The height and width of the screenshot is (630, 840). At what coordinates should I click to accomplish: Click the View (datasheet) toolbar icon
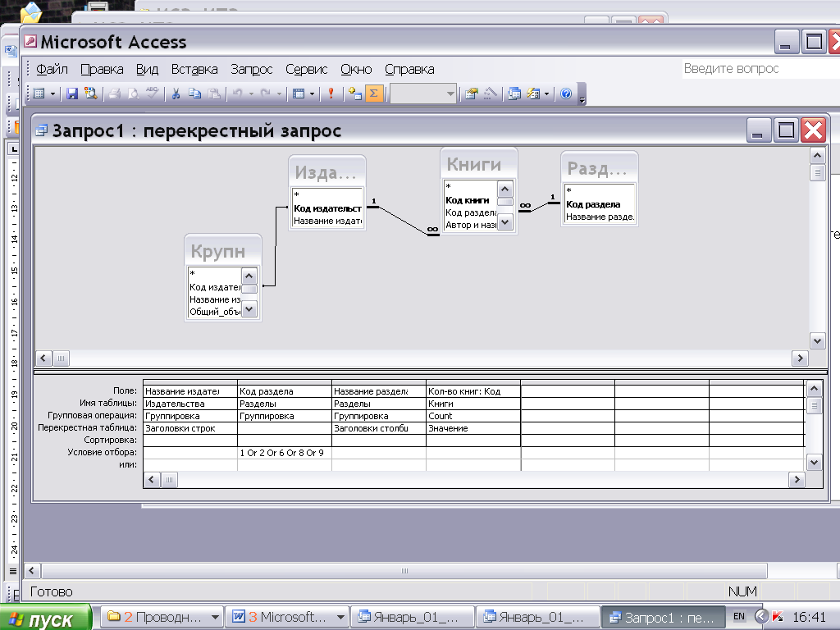39,94
